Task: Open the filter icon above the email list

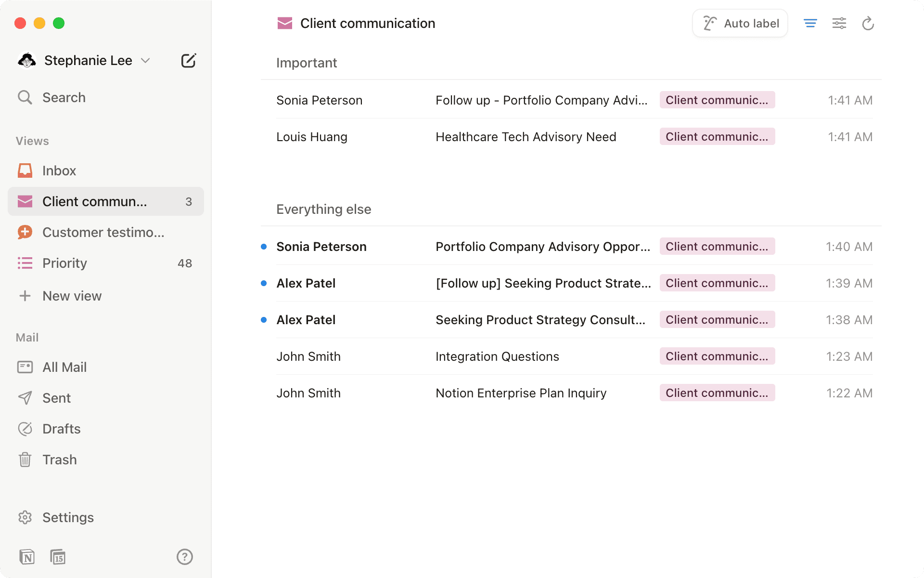Action: (810, 23)
